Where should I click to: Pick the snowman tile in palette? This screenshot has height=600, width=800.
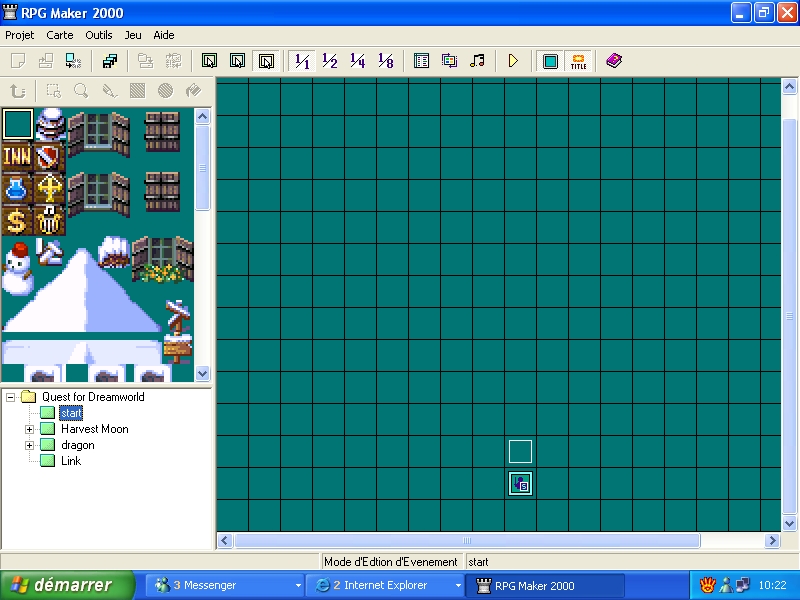click(x=17, y=268)
